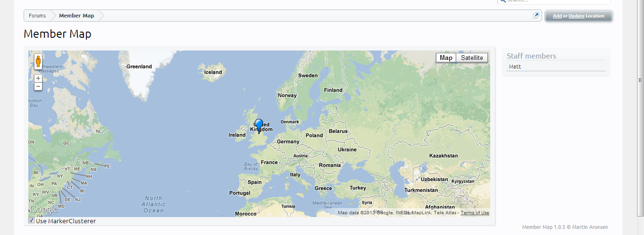Click the Norway label on the map

[287, 95]
